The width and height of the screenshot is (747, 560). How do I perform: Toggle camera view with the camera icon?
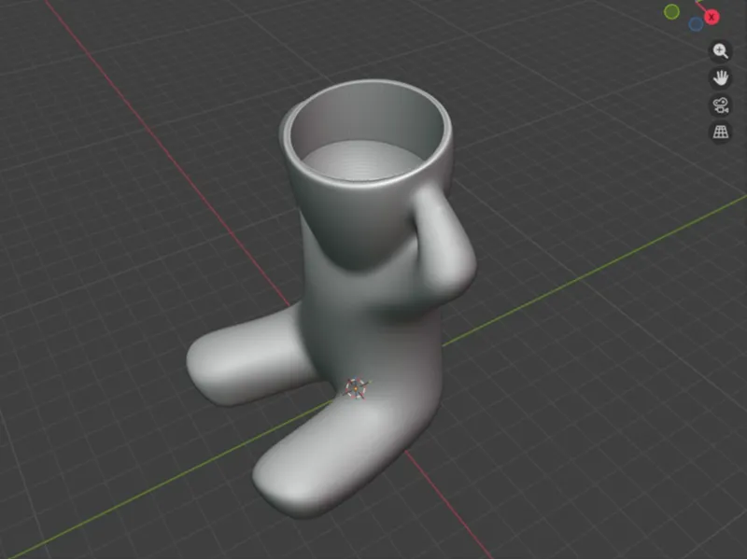point(720,105)
